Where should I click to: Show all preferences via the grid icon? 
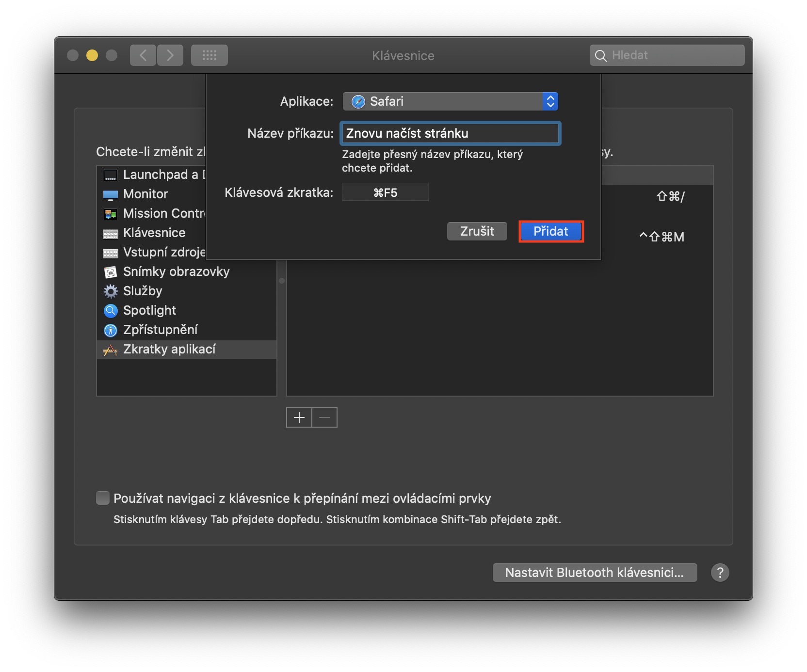210,55
